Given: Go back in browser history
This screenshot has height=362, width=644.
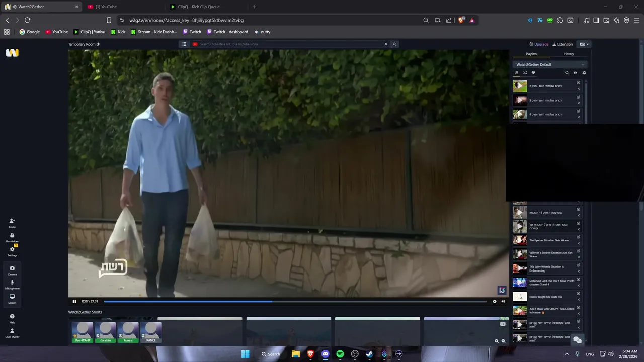Looking at the screenshot, I should click(x=7, y=20).
